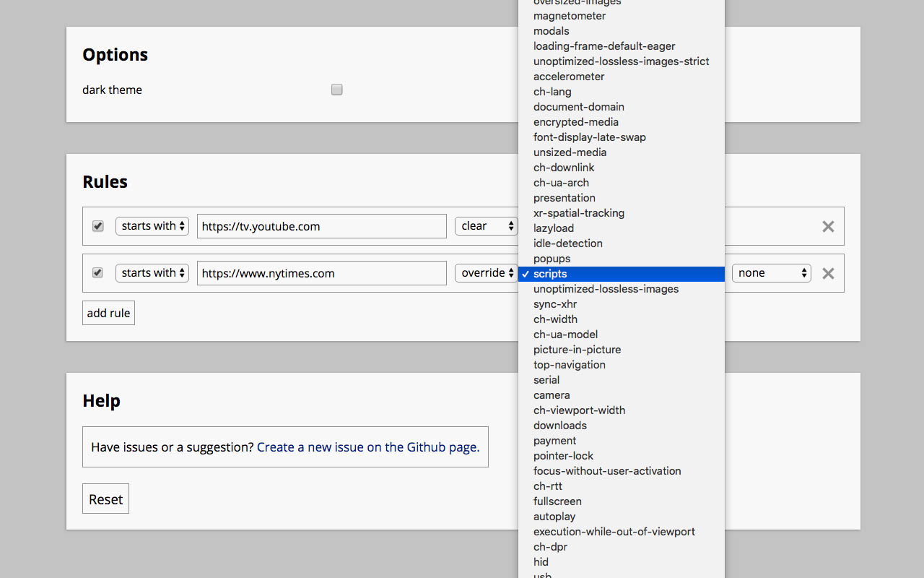Select 'autoplay' from the permissions list
The width and height of the screenshot is (924, 578).
554,516
